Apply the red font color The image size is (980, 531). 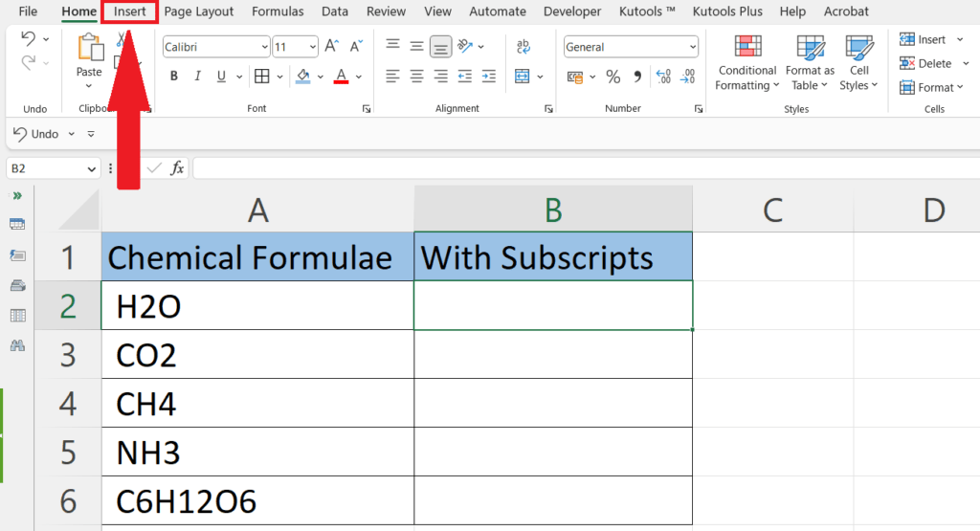point(342,77)
